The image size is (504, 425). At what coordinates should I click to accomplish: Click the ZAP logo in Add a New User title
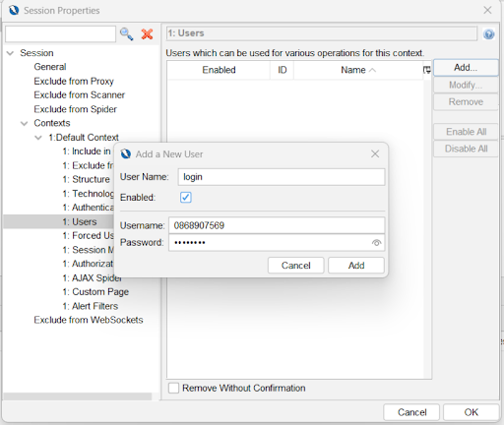pos(126,153)
